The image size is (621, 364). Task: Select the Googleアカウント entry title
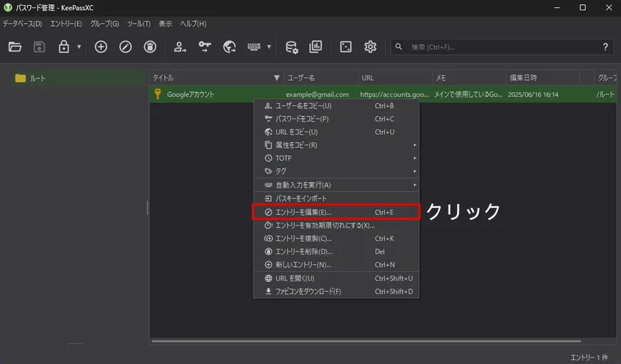(191, 94)
